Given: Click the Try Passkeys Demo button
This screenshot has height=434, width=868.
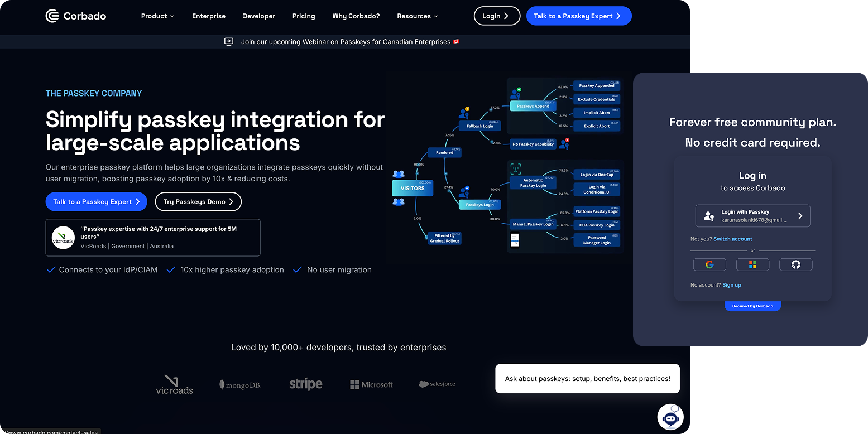Looking at the screenshot, I should (198, 202).
